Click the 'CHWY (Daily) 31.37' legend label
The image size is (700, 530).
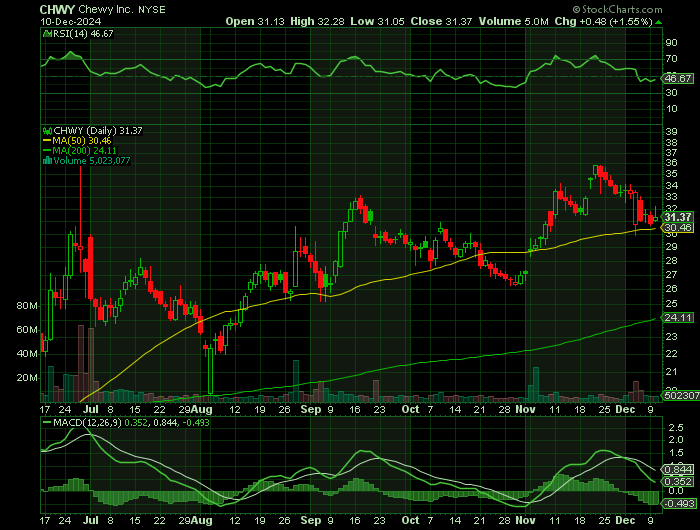pyautogui.click(x=98, y=131)
